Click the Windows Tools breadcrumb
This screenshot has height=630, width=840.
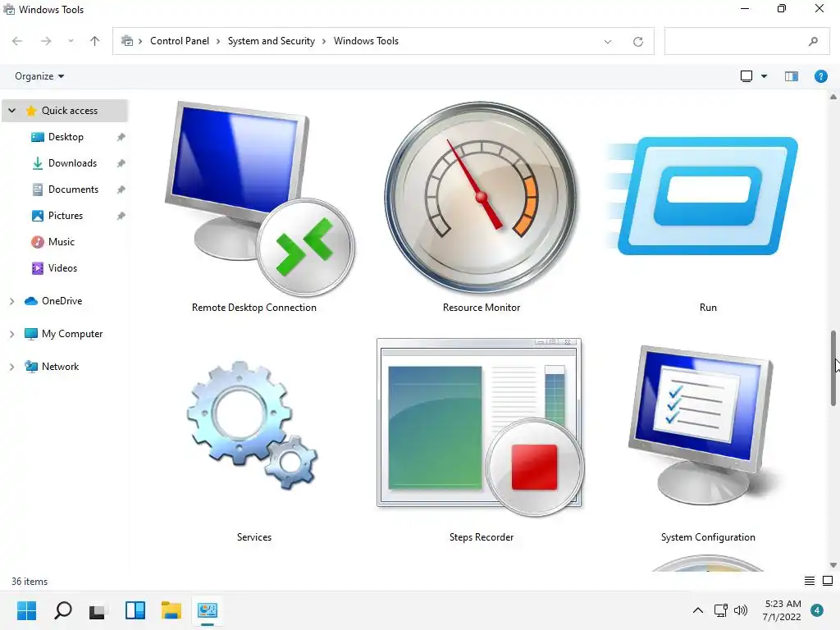pyautogui.click(x=366, y=41)
